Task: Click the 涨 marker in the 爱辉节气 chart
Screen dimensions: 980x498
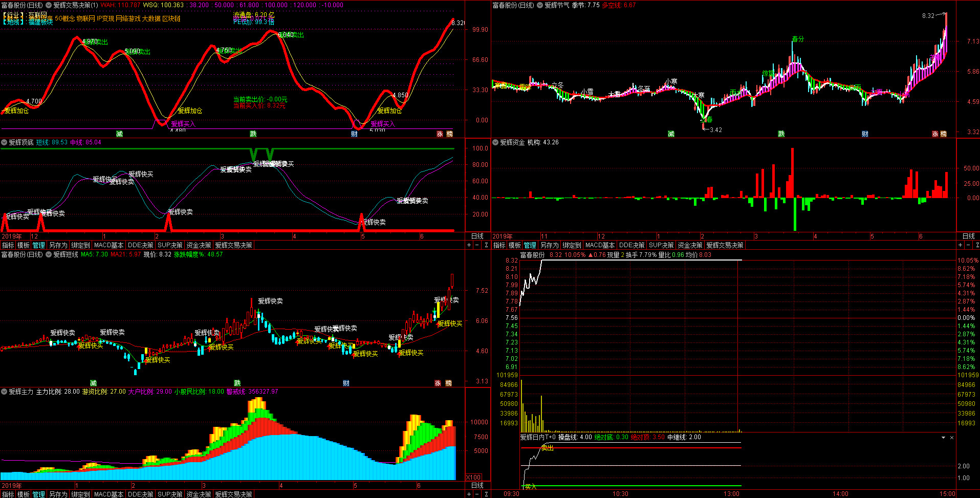Action: tap(935, 134)
